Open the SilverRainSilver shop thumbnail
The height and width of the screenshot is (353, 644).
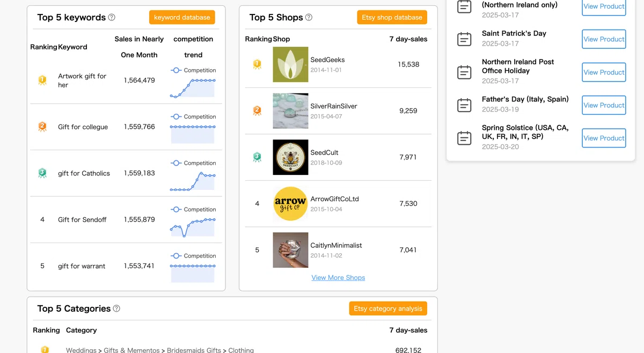click(x=290, y=111)
